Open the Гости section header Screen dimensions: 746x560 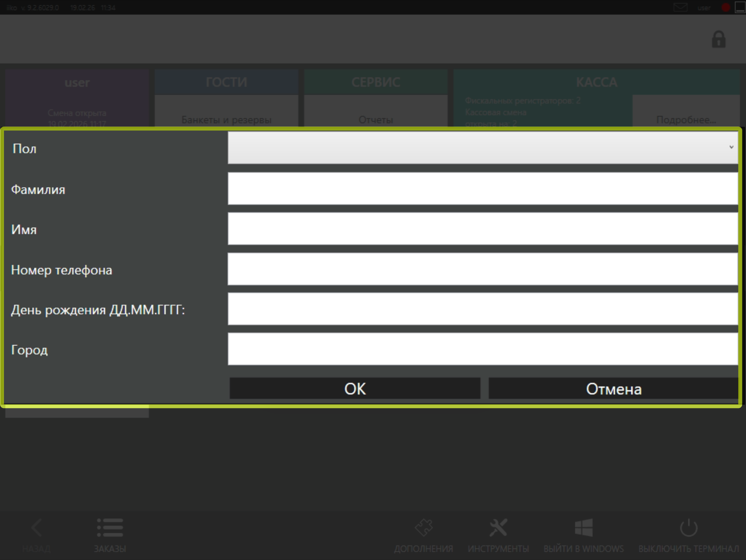click(x=226, y=82)
